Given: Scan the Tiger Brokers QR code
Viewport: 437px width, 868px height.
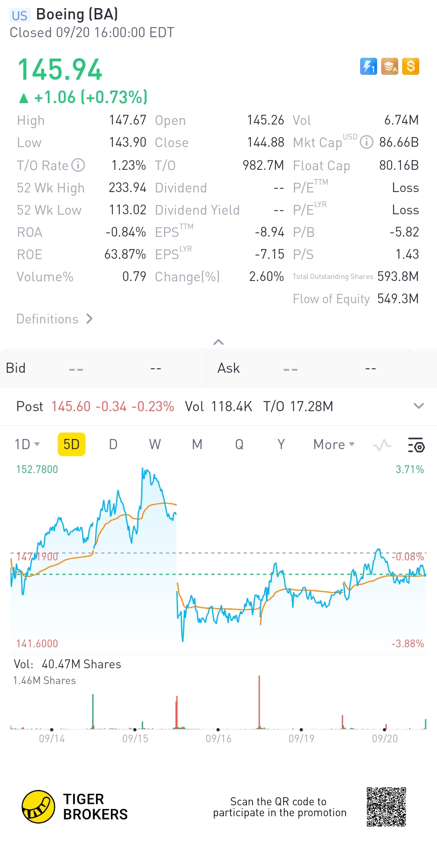Looking at the screenshot, I should pos(386,807).
